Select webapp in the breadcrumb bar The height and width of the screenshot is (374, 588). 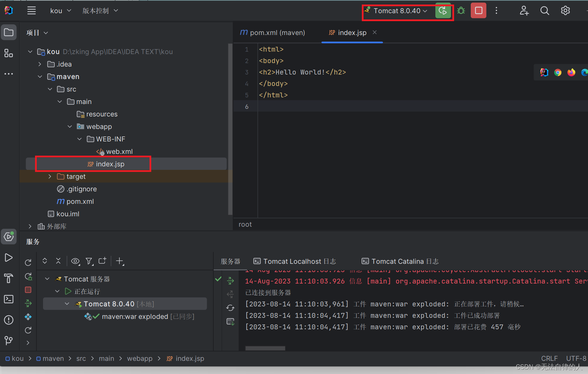pos(140,358)
